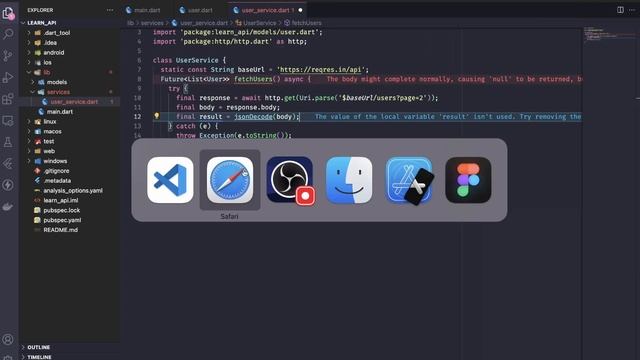Click the https://reqres.in/api URL link

coord(320,70)
